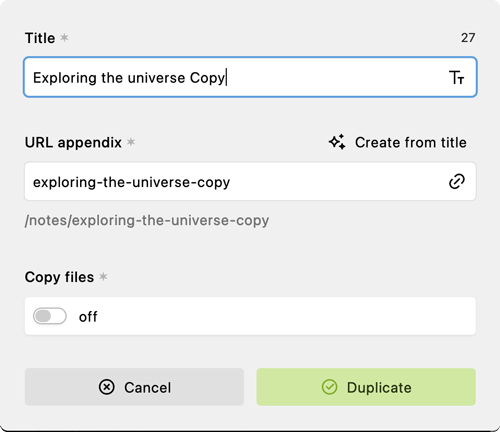Focus the Title text input
The width and height of the screenshot is (500, 432).
pyautogui.click(x=250, y=77)
